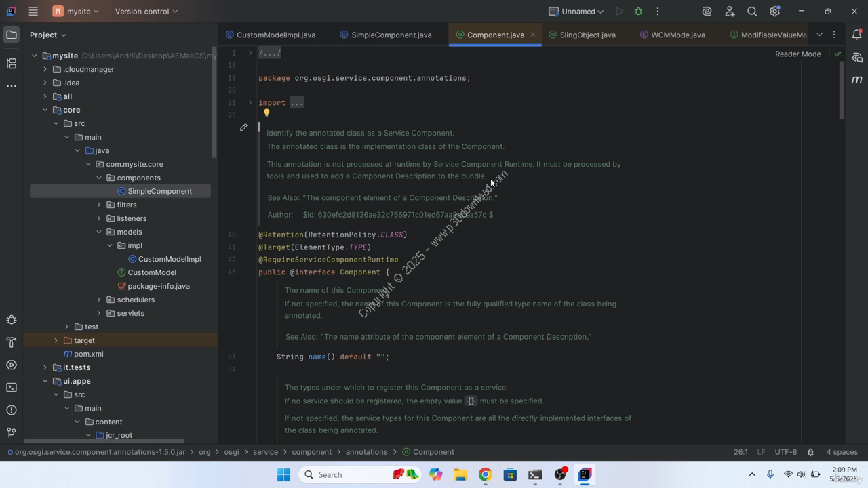Viewport: 868px width, 488px height.
Task: Open the Git tool window
Action: coord(12,432)
